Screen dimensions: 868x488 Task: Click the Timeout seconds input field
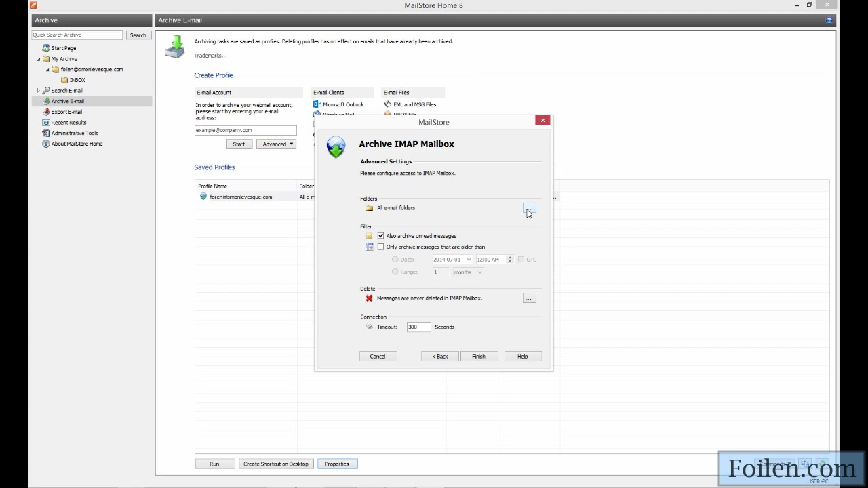coord(418,327)
